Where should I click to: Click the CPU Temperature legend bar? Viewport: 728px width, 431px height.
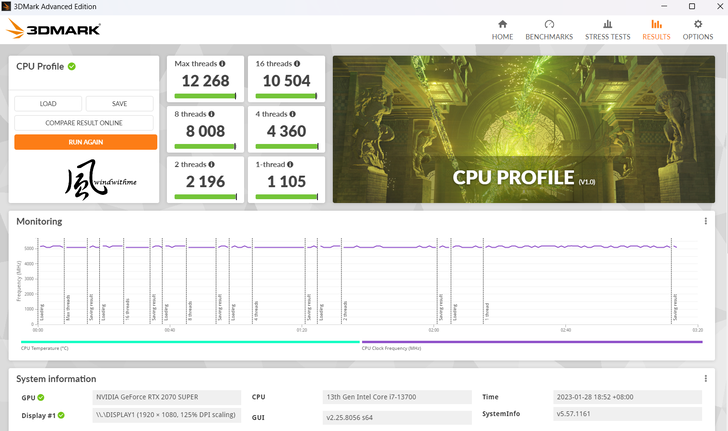[x=188, y=342]
